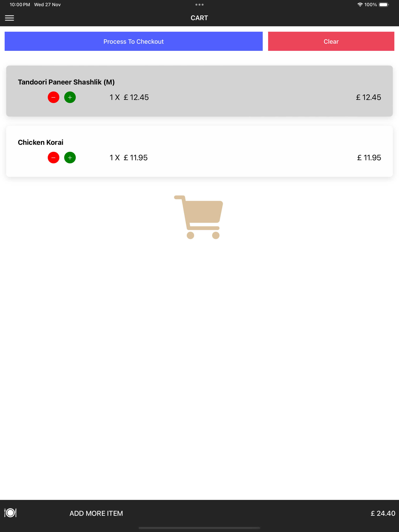Tap the shopping cart illustration

click(199, 217)
